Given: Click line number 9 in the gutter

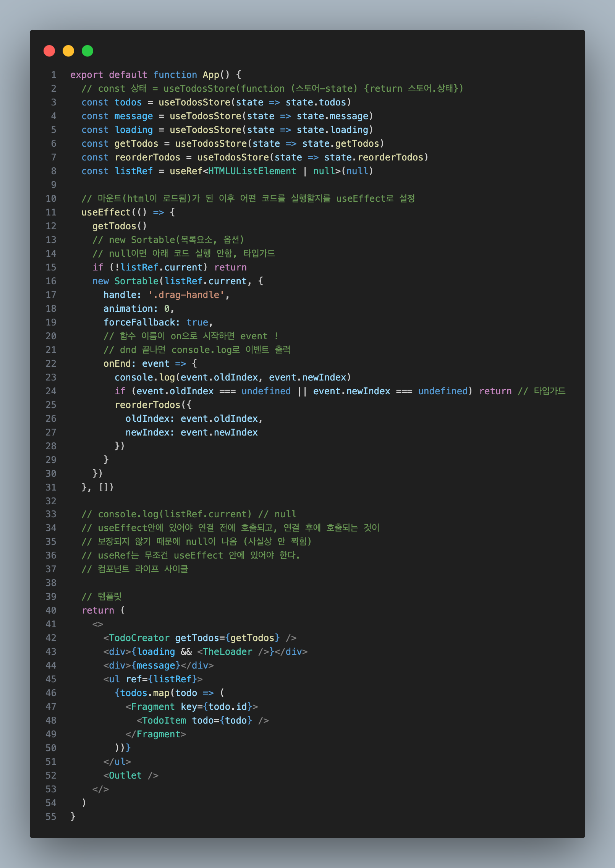Looking at the screenshot, I should pos(53,185).
